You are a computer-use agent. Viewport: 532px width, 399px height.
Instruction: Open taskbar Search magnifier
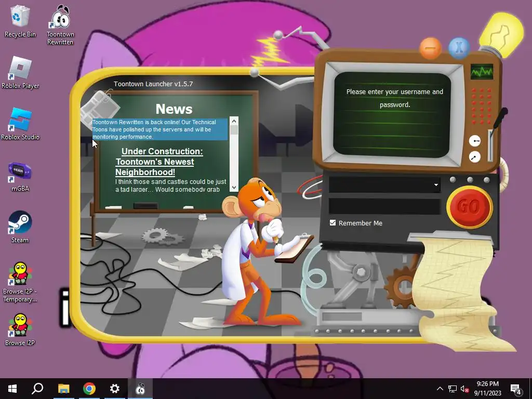point(37,389)
